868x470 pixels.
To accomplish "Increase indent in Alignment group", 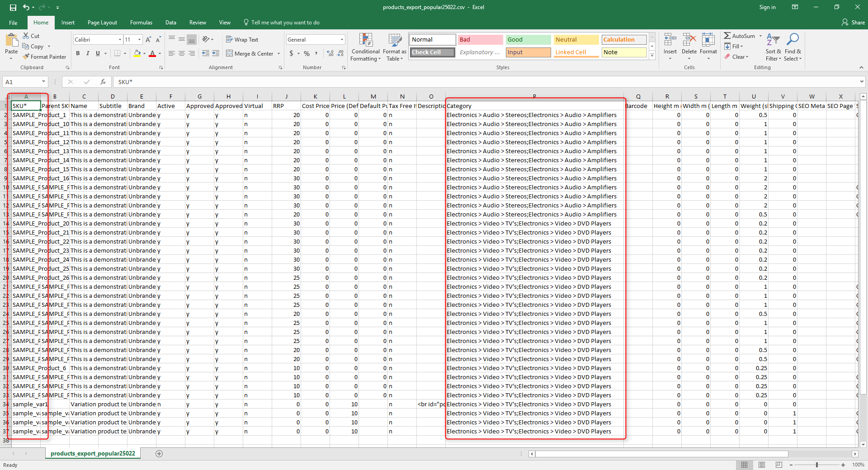I will tap(216, 53).
